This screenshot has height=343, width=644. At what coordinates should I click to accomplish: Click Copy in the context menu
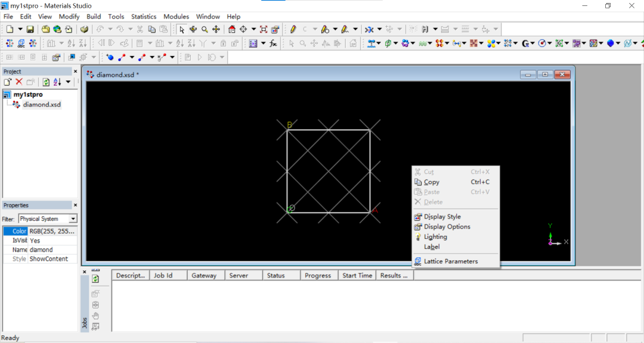431,182
